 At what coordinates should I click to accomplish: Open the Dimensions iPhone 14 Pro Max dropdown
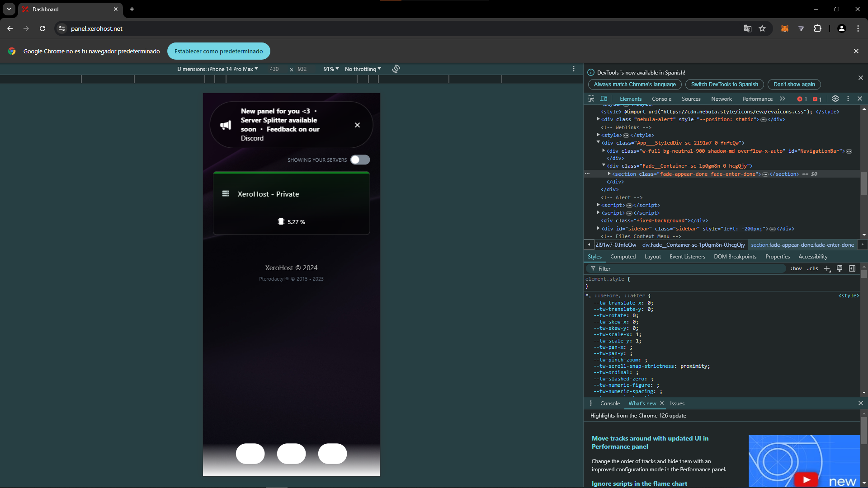click(x=217, y=69)
